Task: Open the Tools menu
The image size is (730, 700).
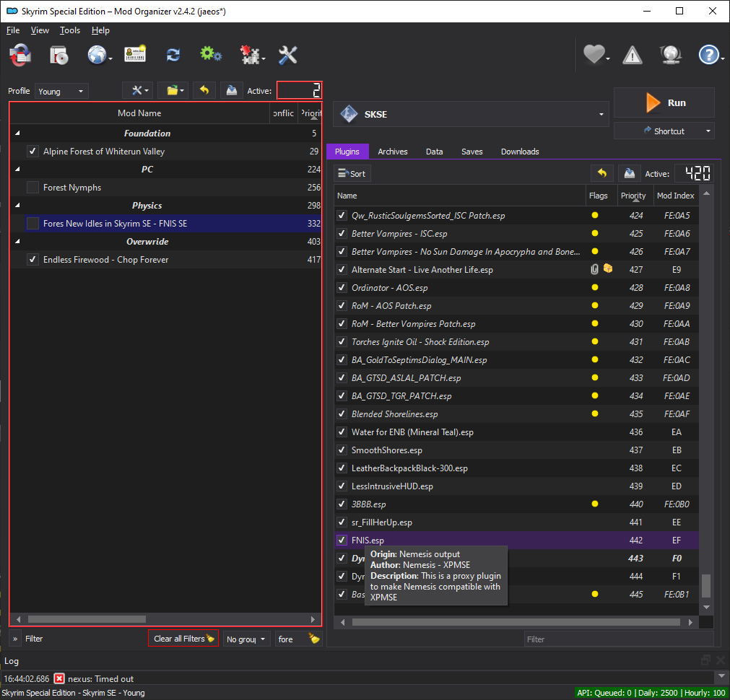Action: click(70, 30)
